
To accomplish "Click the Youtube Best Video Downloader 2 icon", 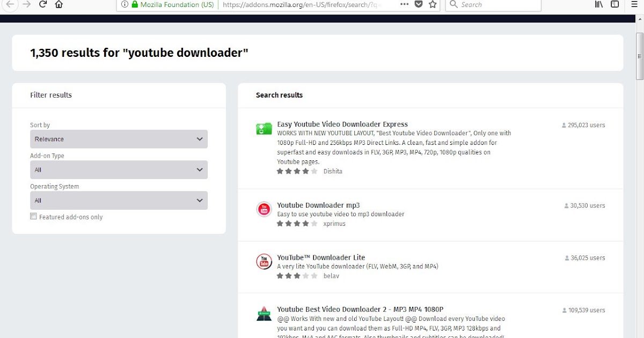I will pos(264,314).
